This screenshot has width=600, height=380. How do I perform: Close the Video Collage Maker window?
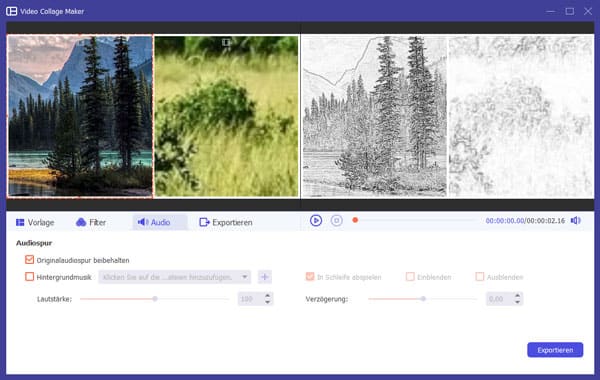click(x=588, y=11)
